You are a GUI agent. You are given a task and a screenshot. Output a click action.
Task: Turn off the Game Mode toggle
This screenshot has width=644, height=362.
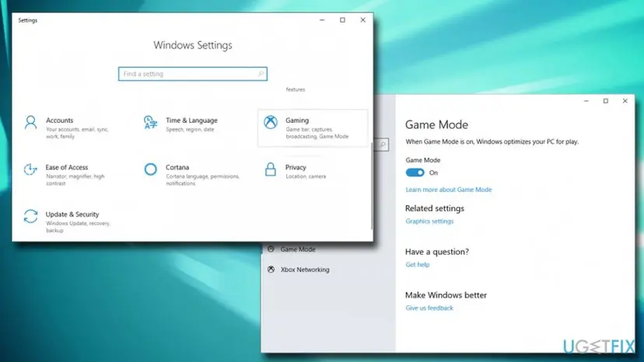(415, 172)
